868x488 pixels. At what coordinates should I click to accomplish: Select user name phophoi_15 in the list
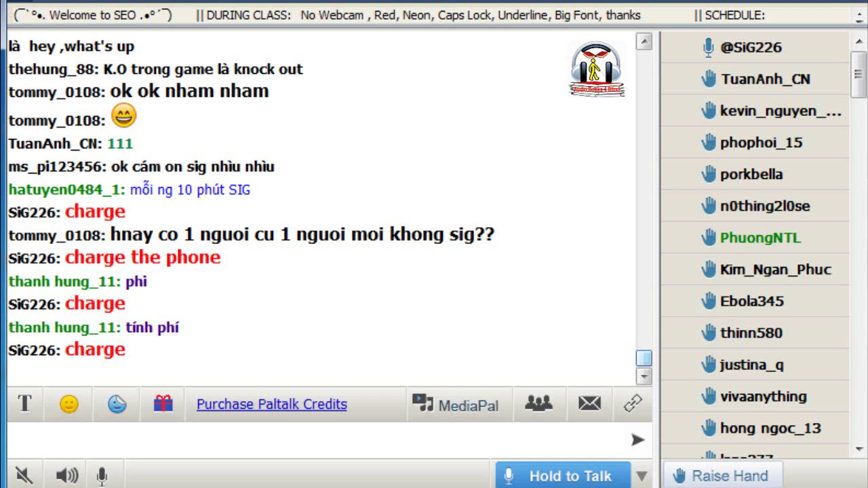pos(761,142)
